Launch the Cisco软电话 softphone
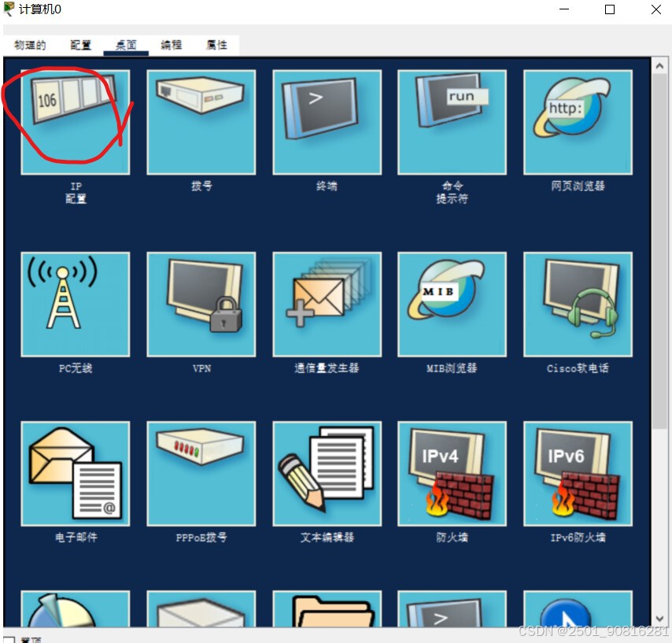Viewport: 672px width, 643px height. (578, 305)
